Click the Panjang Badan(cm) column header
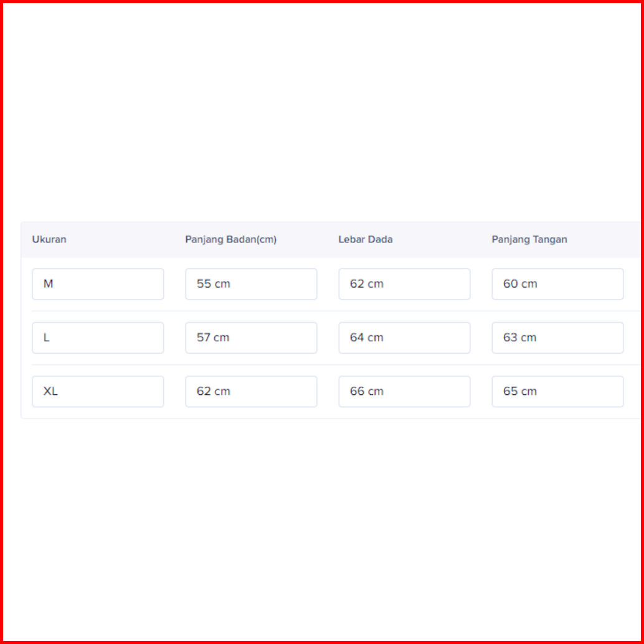 (231, 239)
